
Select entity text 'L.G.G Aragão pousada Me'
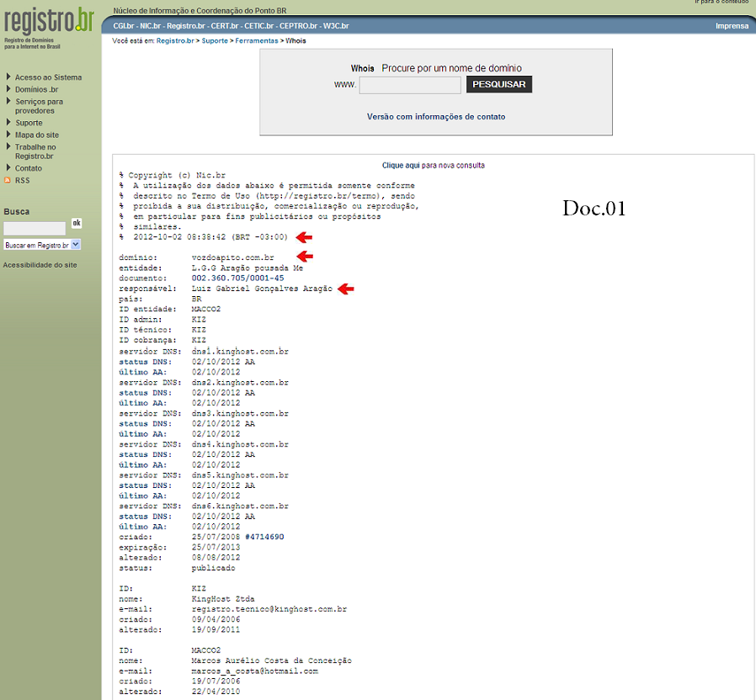248,268
